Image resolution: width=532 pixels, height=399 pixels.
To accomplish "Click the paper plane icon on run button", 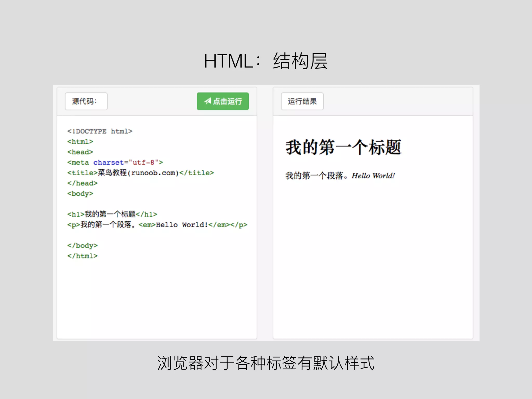I will (x=208, y=101).
